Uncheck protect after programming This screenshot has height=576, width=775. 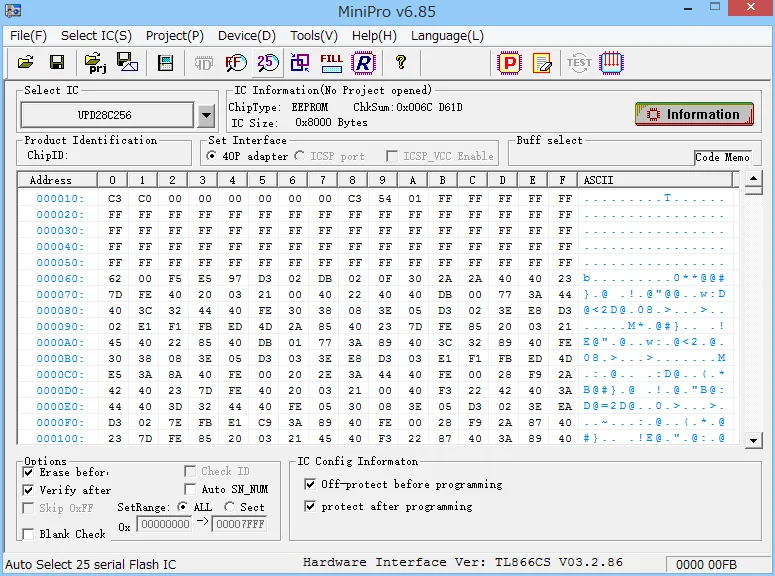click(310, 506)
